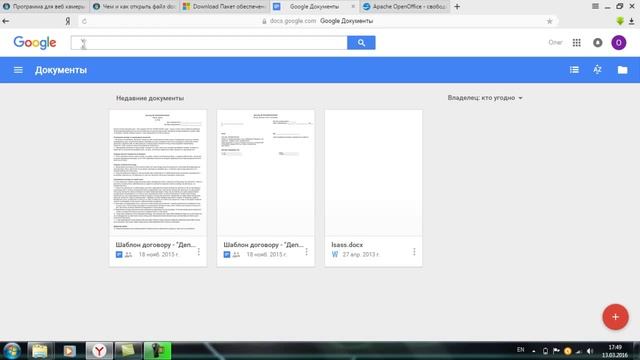Switch to list view layout
Screen dimensions: 640x360
(574, 70)
